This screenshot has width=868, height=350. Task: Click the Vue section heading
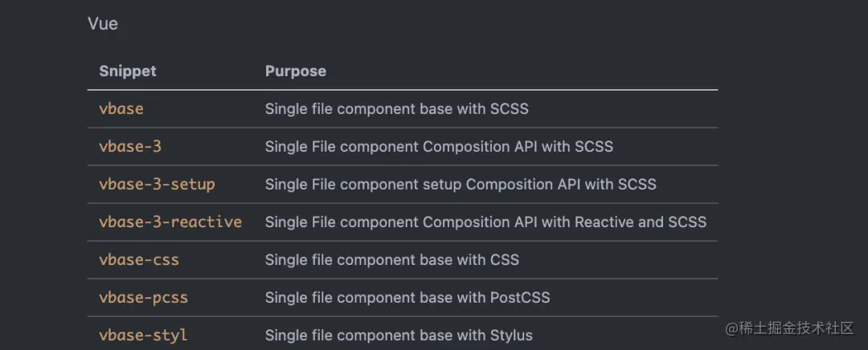[103, 24]
